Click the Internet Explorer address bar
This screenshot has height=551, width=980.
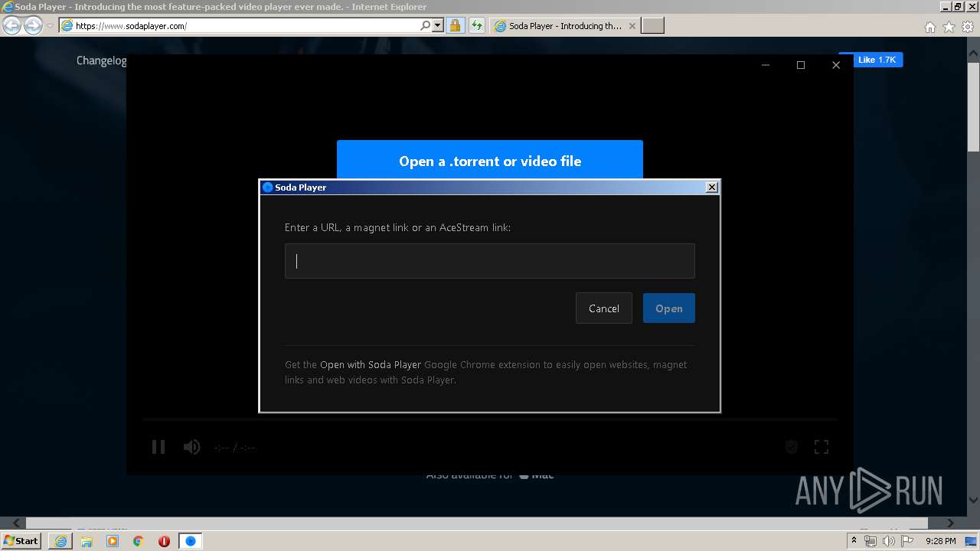tap(245, 26)
